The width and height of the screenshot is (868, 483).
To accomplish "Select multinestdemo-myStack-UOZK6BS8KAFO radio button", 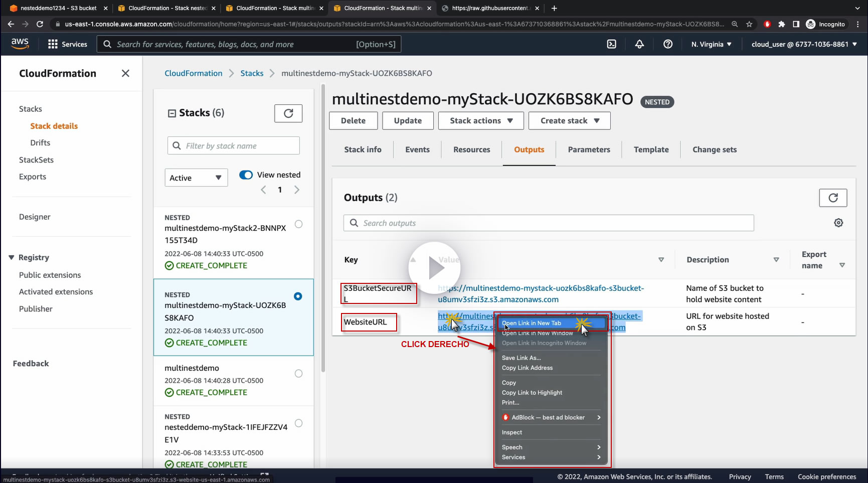I will click(298, 296).
